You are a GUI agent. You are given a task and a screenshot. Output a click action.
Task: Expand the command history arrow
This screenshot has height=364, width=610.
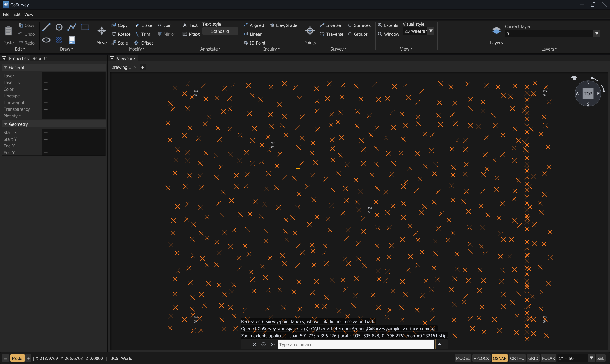440,344
